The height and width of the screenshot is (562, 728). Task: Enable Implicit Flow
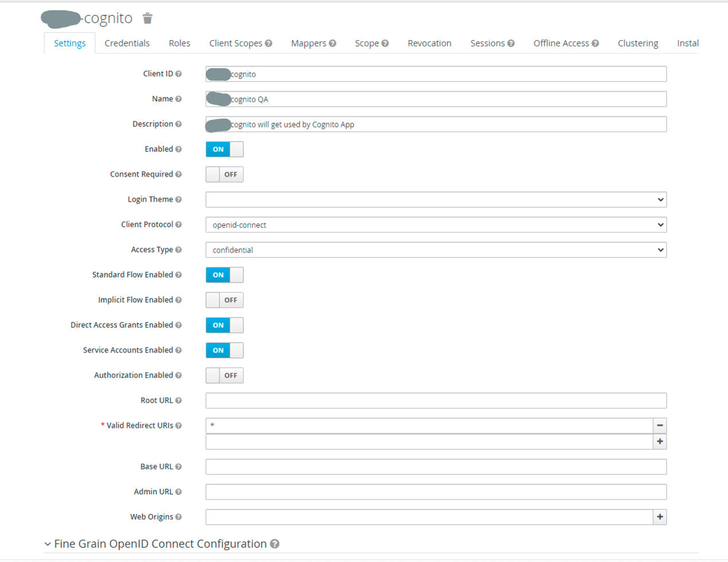224,300
